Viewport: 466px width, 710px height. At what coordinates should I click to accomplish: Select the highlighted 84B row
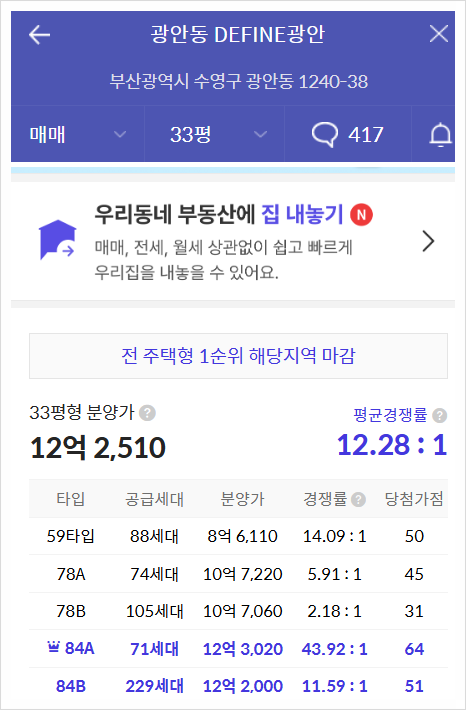[x=238, y=686]
